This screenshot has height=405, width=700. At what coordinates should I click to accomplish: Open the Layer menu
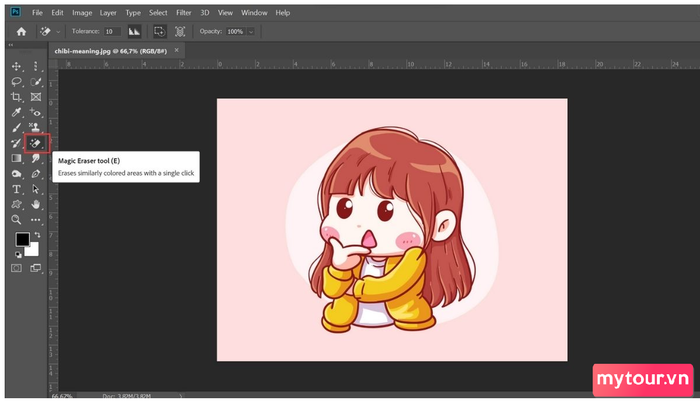click(108, 13)
